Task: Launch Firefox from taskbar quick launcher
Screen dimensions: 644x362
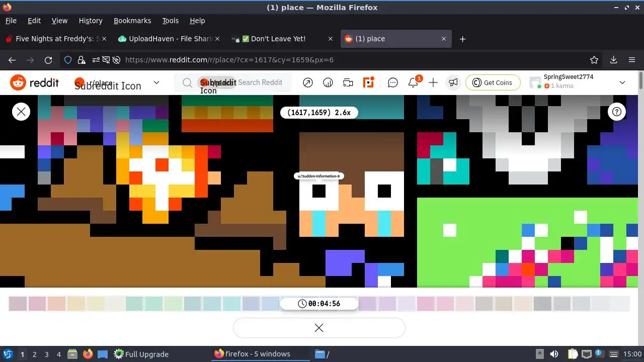Action: click(88, 354)
